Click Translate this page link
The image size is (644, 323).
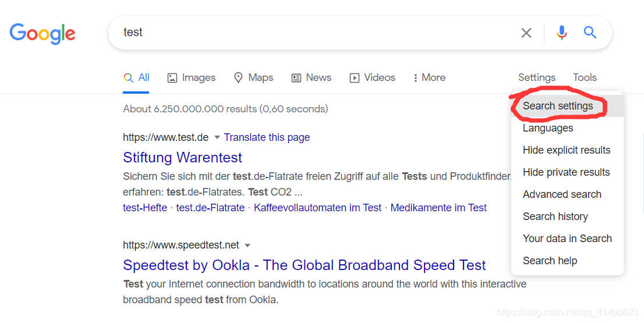[x=267, y=137]
